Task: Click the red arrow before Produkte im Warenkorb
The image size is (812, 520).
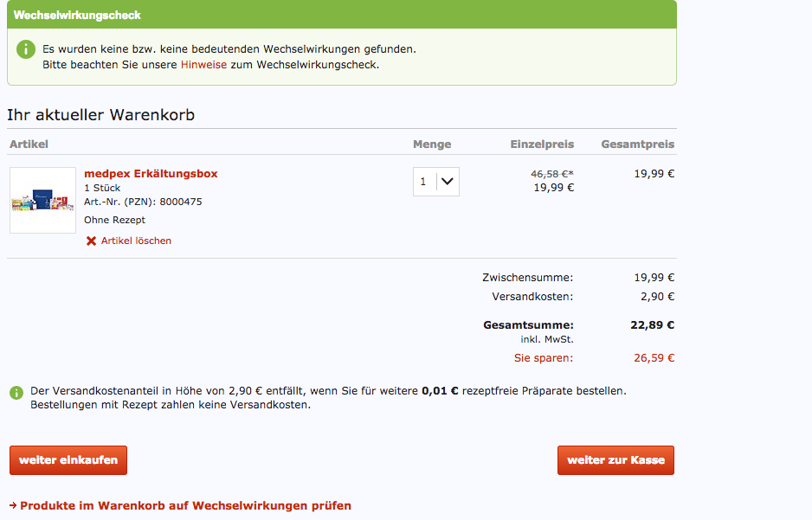Action: 12,506
